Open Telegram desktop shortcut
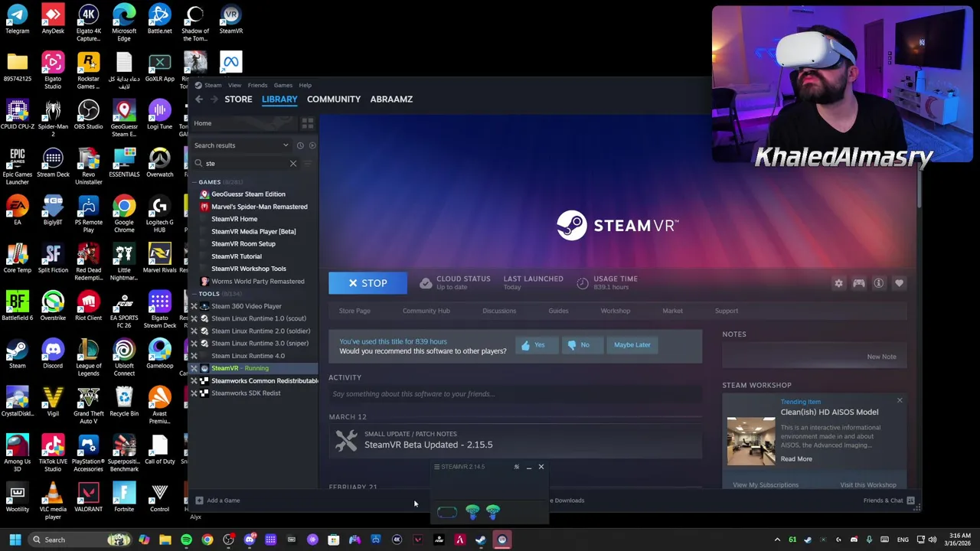The width and height of the screenshot is (980, 551). 17,20
